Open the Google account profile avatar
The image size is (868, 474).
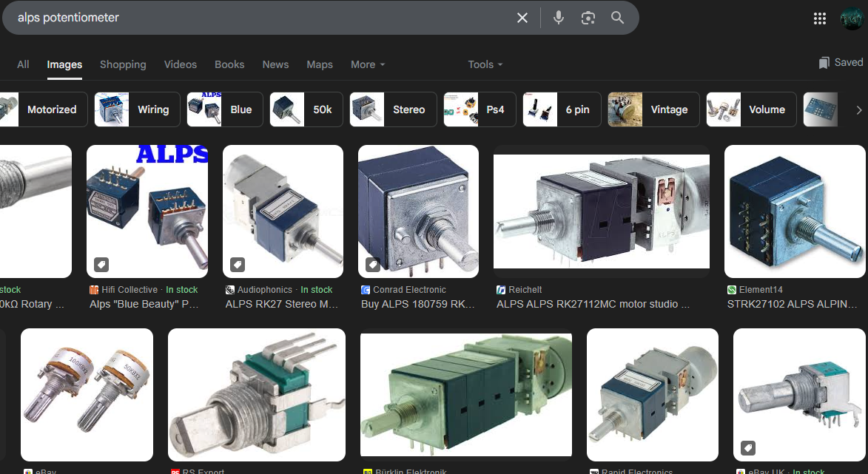coord(852,18)
